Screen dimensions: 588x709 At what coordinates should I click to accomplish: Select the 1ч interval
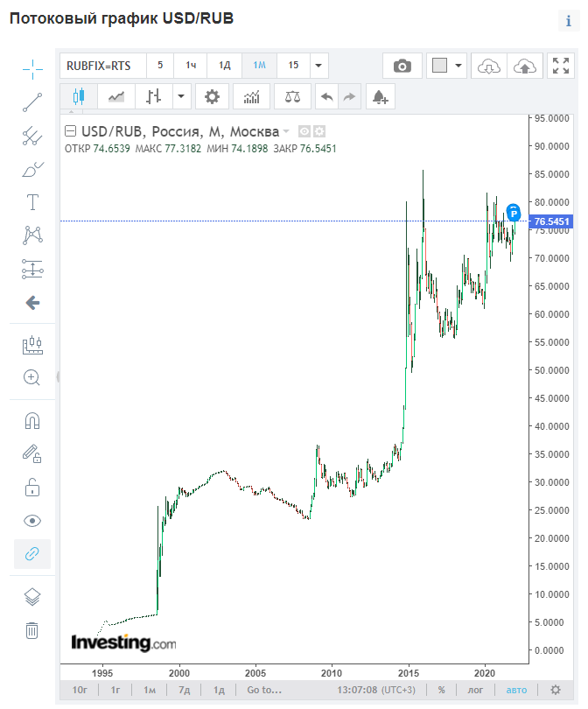(191, 66)
